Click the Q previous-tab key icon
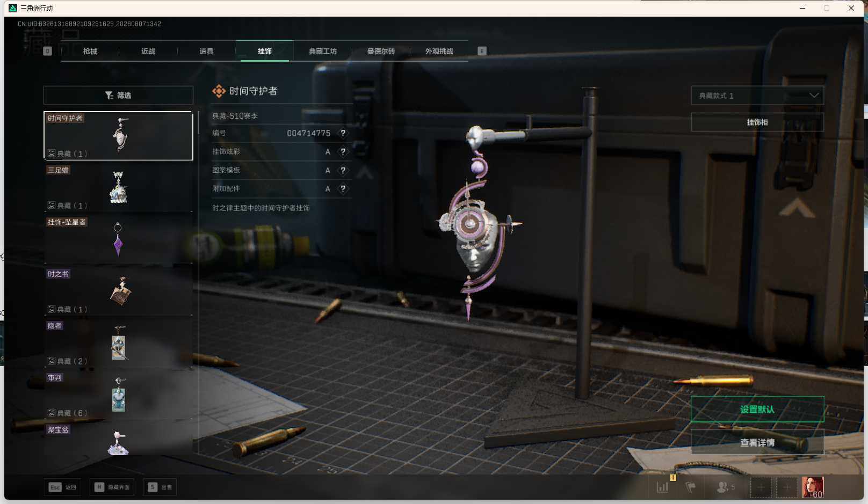The height and width of the screenshot is (504, 868). [47, 51]
